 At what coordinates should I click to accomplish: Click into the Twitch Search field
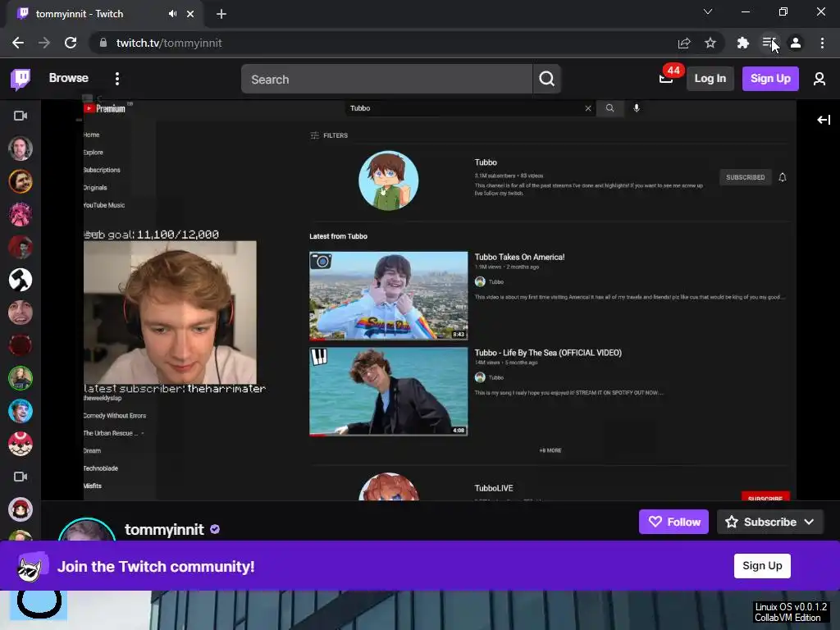(x=387, y=79)
